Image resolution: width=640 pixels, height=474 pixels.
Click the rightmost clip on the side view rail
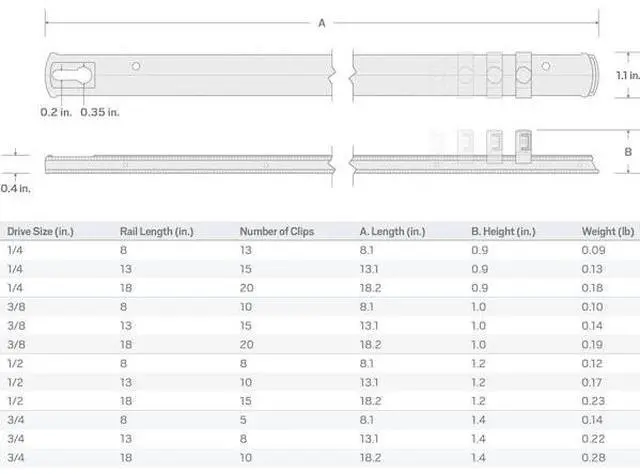522,144
